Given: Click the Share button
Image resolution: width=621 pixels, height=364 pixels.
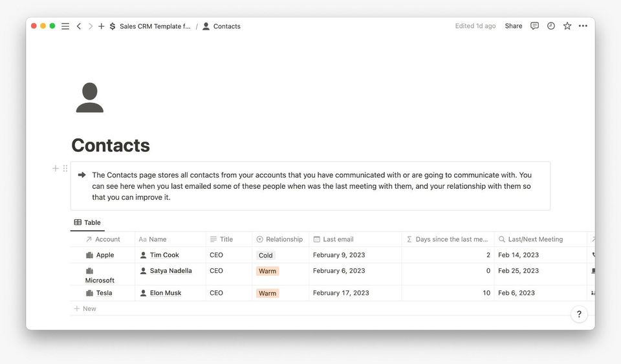Looking at the screenshot, I should point(514,26).
